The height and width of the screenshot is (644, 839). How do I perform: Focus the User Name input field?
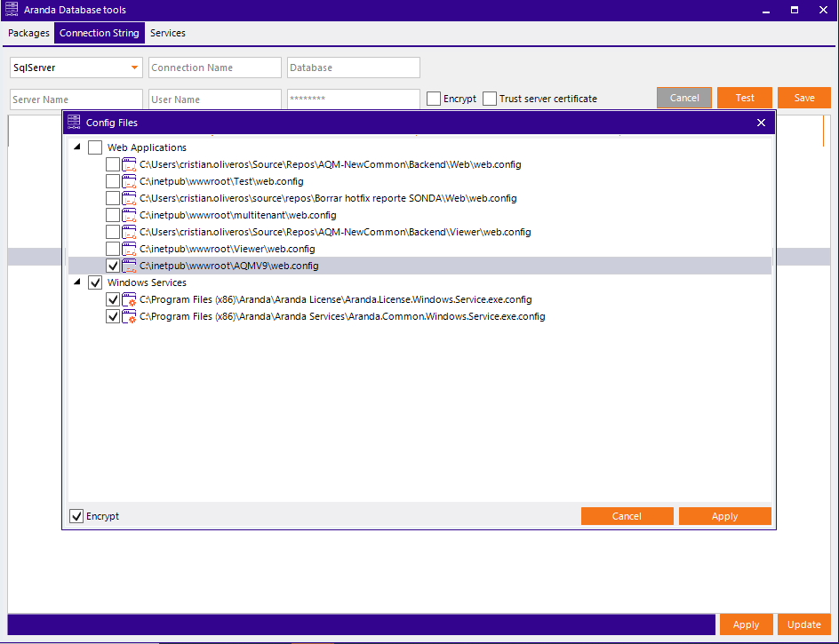point(215,99)
